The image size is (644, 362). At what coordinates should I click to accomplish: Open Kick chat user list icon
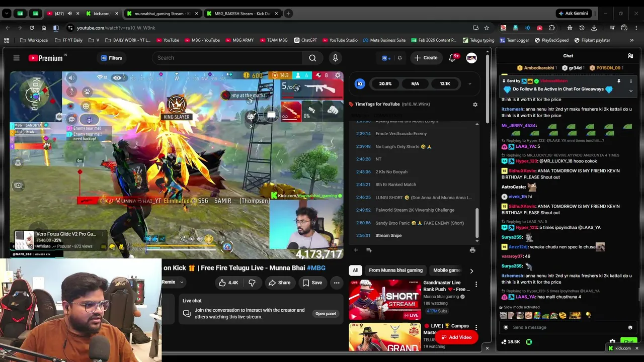click(x=630, y=56)
